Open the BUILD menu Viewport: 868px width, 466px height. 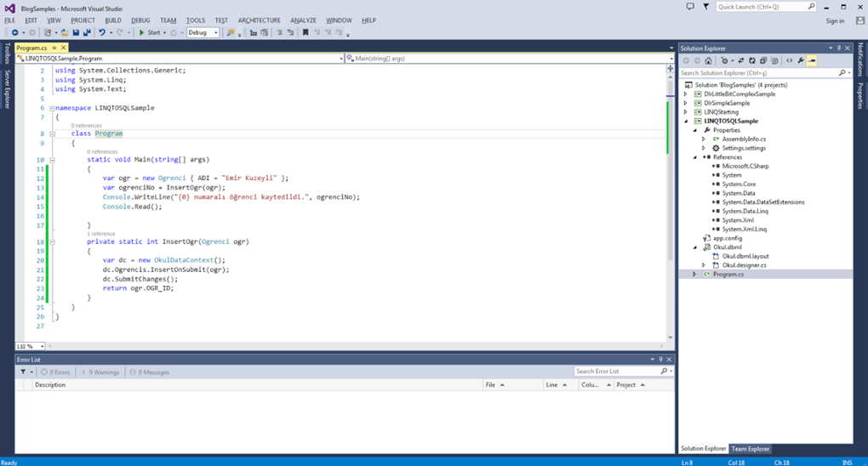point(113,20)
